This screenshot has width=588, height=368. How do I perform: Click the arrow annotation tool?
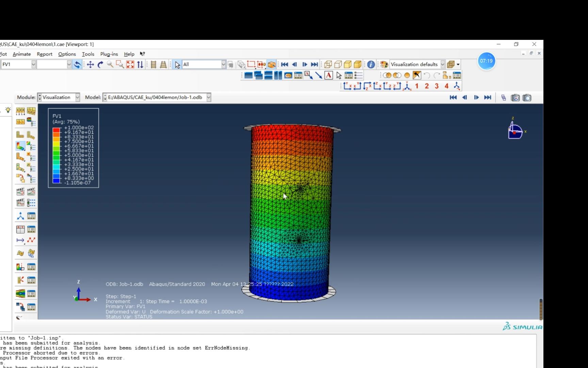pos(318,75)
